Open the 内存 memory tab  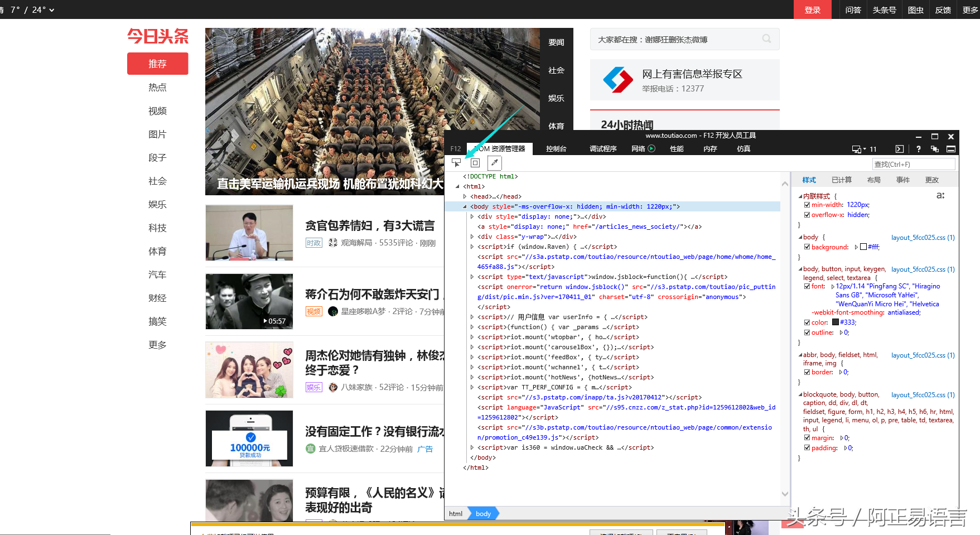coord(710,149)
